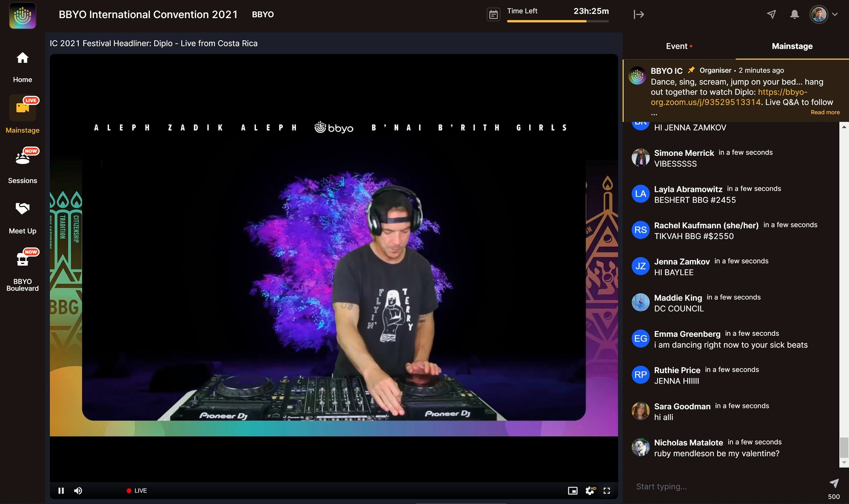Screen dimensions: 849x504
Task: Click the 23h:25m time remaining value
Action: tap(591, 11)
